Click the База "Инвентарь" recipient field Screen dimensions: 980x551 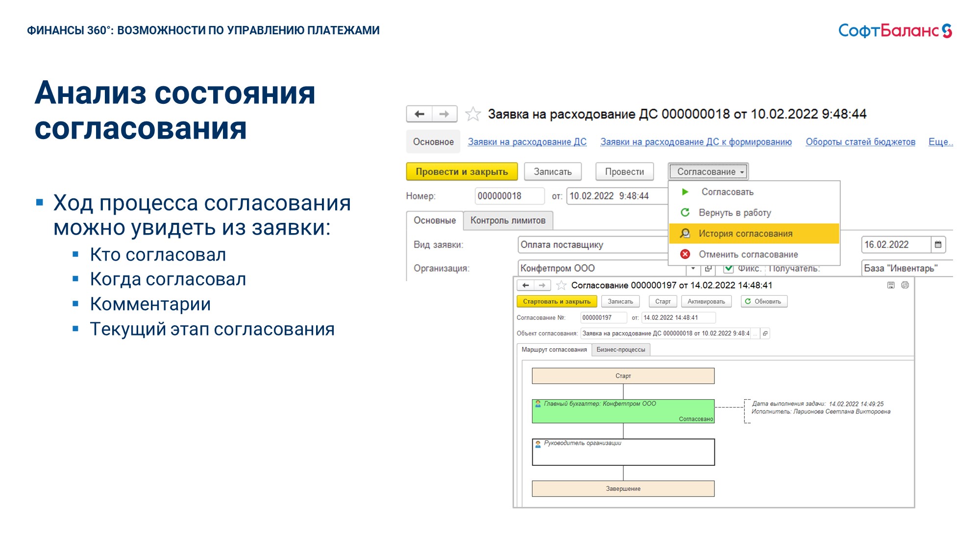907,268
